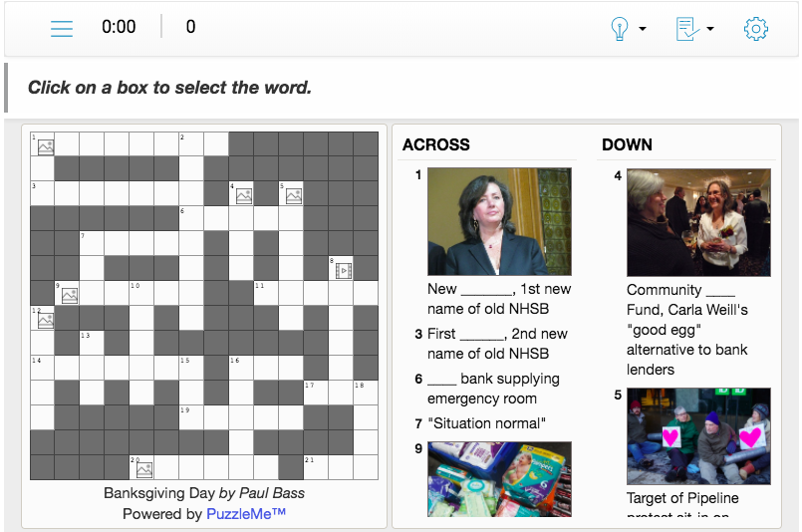Open the settings gear
Screen dimensions: 802x532
click(756, 29)
